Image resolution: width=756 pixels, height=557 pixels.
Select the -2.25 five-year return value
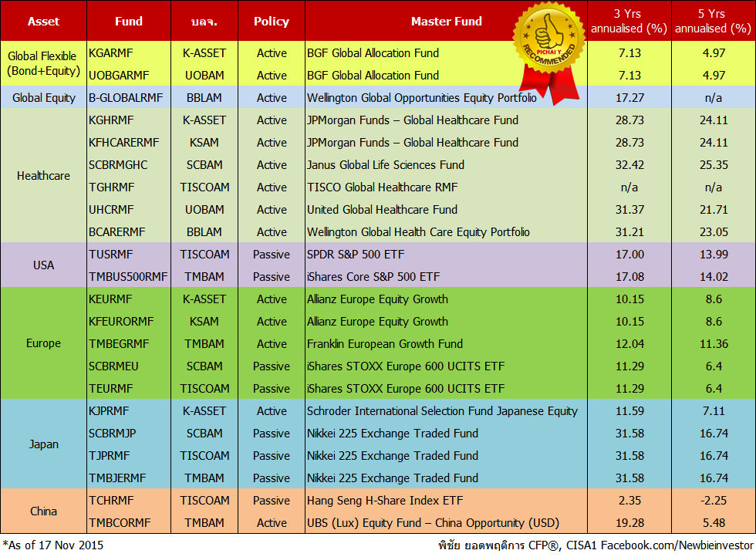714,501
